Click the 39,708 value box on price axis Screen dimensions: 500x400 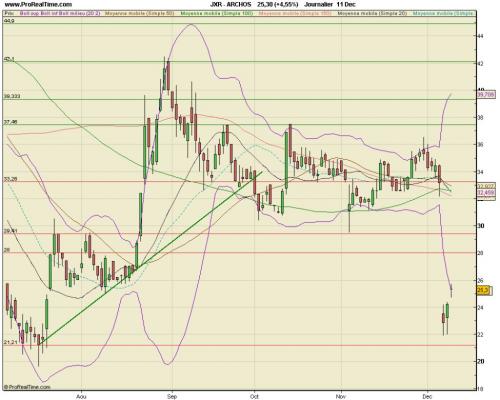[x=486, y=95]
